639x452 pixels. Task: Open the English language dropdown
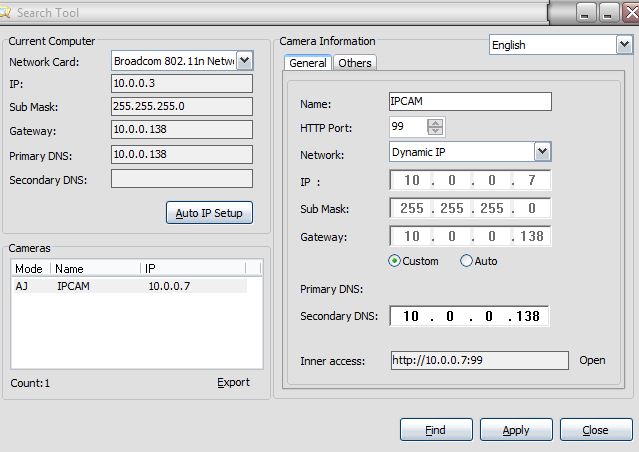point(623,45)
